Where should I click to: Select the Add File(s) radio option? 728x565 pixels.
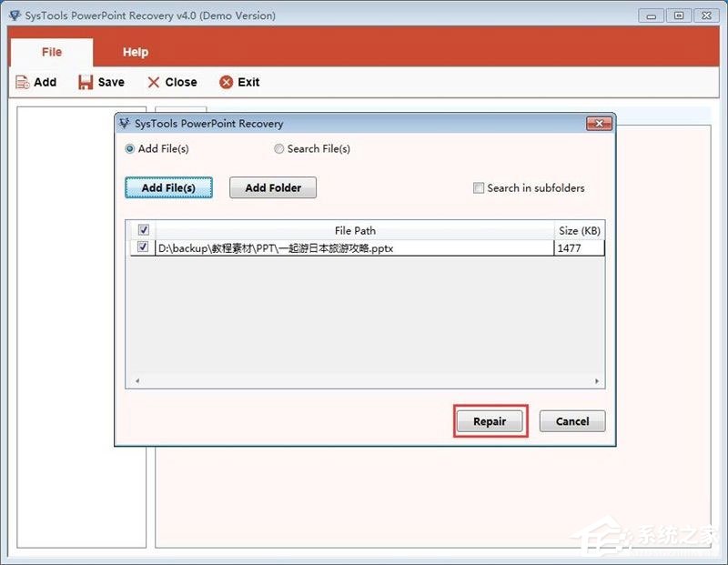coord(130,148)
